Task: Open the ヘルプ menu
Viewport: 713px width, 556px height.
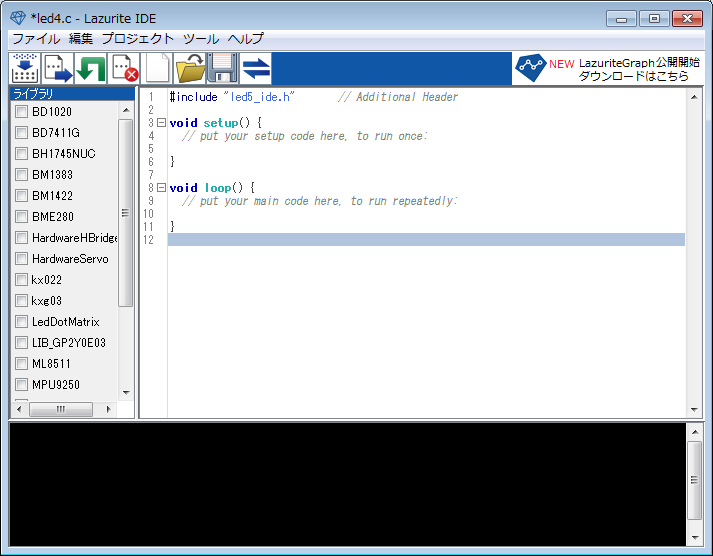Action: tap(245, 39)
